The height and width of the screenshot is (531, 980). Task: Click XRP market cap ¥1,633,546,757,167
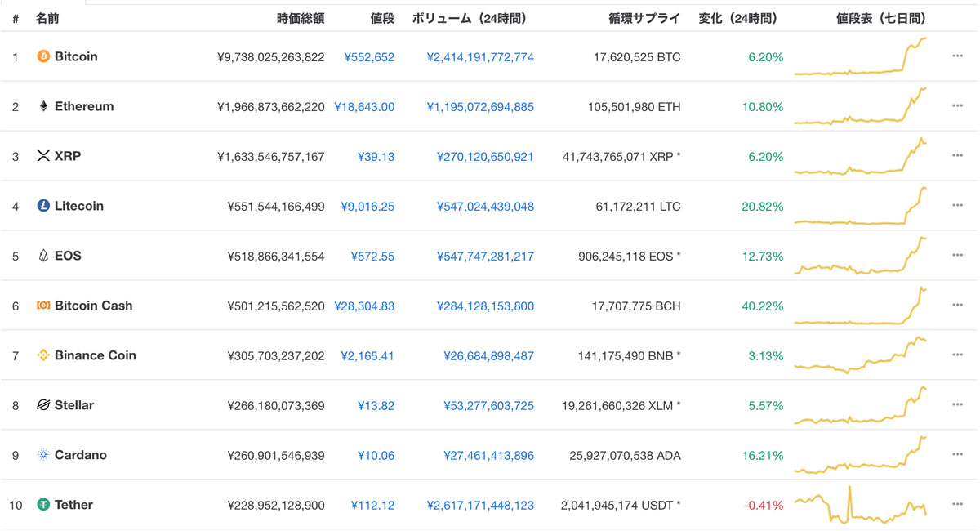(271, 157)
